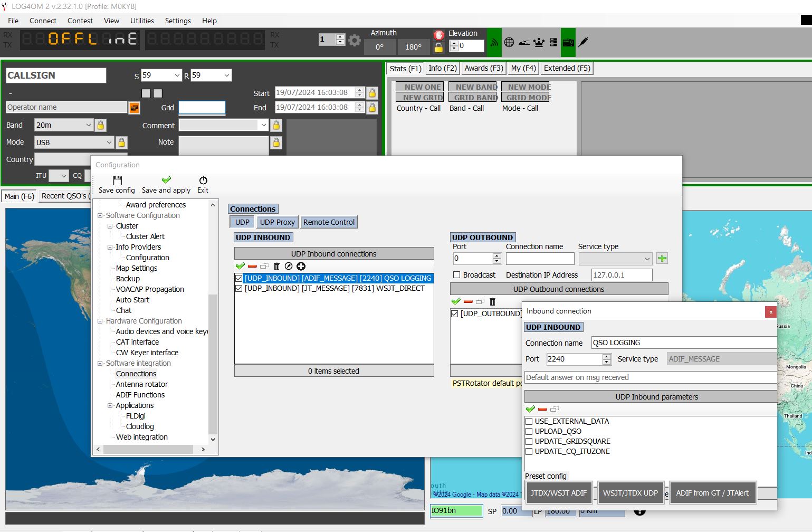This screenshot has width=812, height=532.
Task: Enable UPDATE_GRIDSQUARE parameter
Action: click(x=529, y=441)
